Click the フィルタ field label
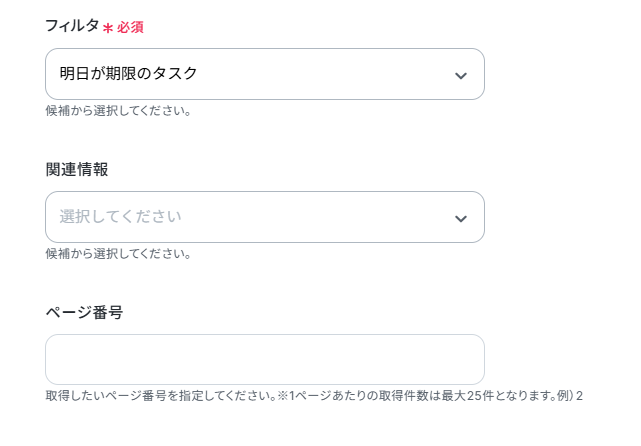641x446 pixels. click(72, 26)
